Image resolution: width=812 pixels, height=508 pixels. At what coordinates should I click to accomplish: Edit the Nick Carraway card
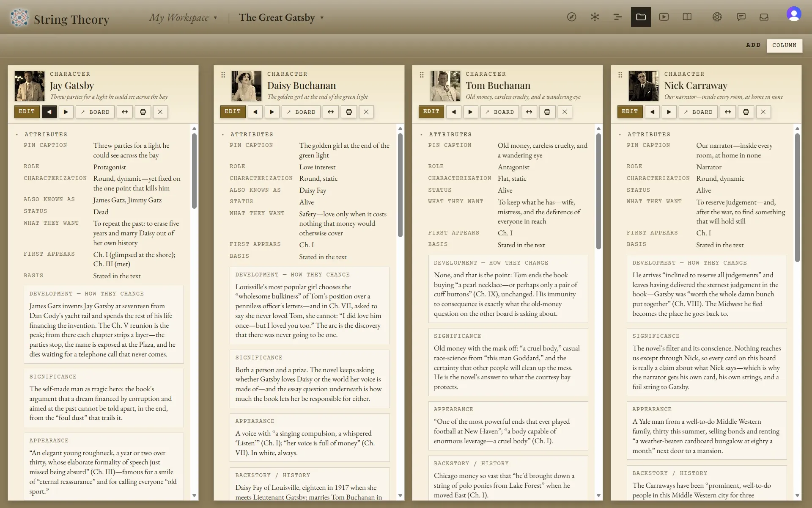point(630,112)
